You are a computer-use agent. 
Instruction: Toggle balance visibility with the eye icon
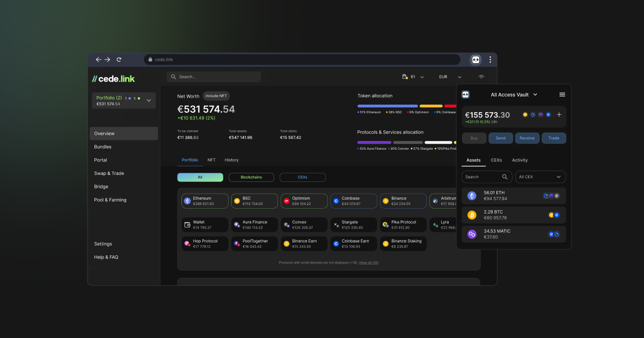point(481,77)
